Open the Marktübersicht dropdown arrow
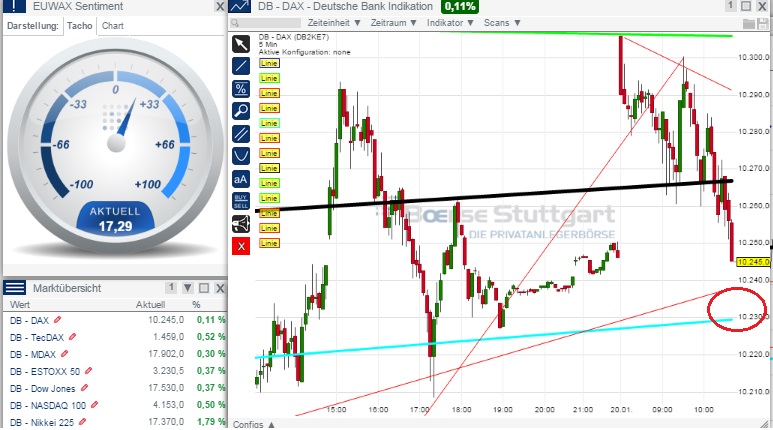This screenshot has width=773, height=430. point(187,288)
